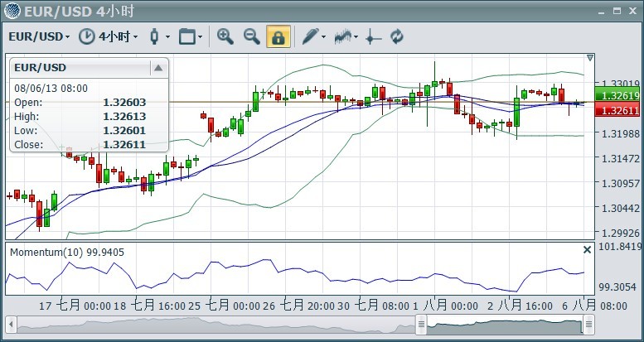Zoom out with the magnifier minus icon
The image size is (644, 342).
point(252,36)
